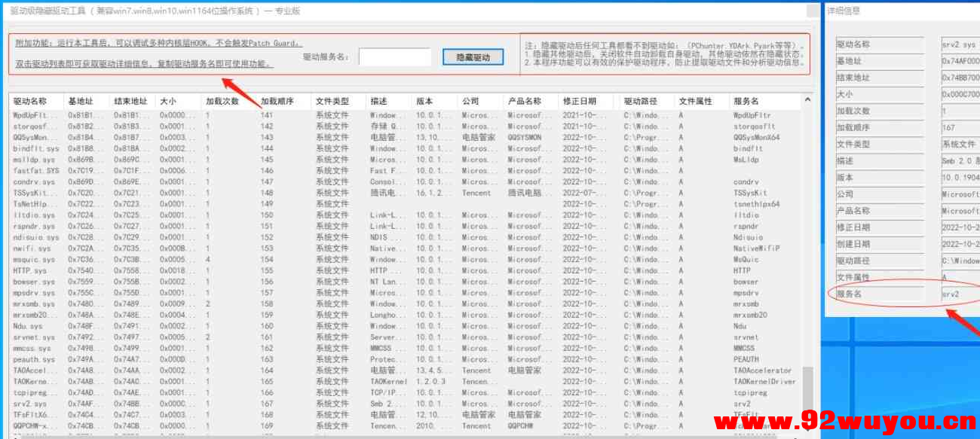This screenshot has height=439, width=980.
Task: Select the HTTP.sys driver row
Action: tap(30, 270)
